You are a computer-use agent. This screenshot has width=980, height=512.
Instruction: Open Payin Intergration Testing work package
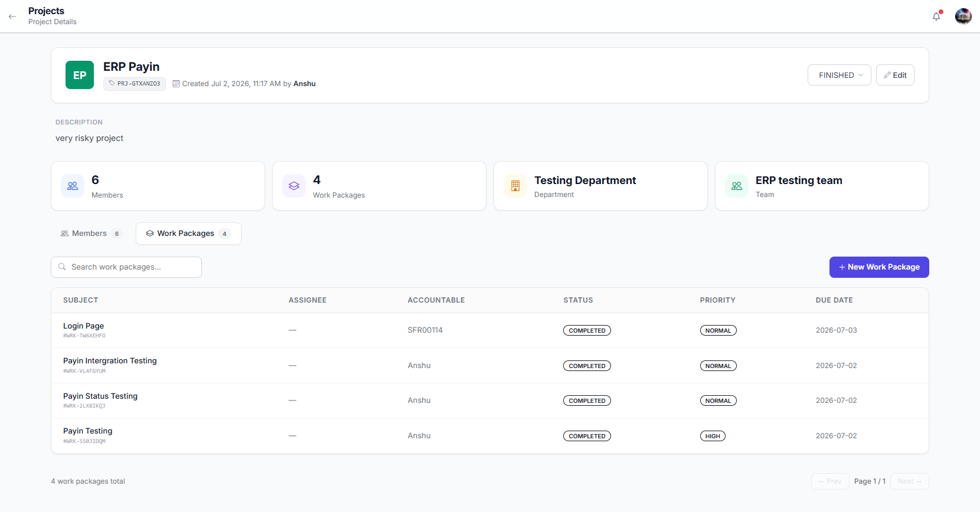click(x=110, y=360)
